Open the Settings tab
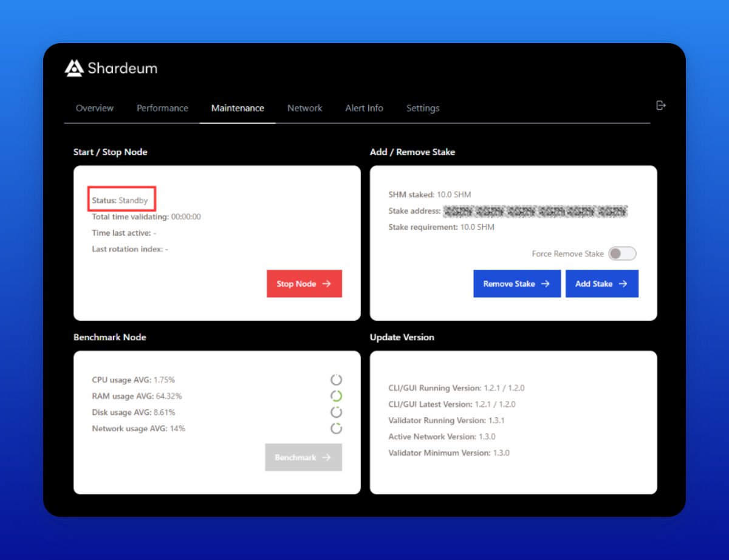This screenshot has width=729, height=560. pyautogui.click(x=422, y=108)
